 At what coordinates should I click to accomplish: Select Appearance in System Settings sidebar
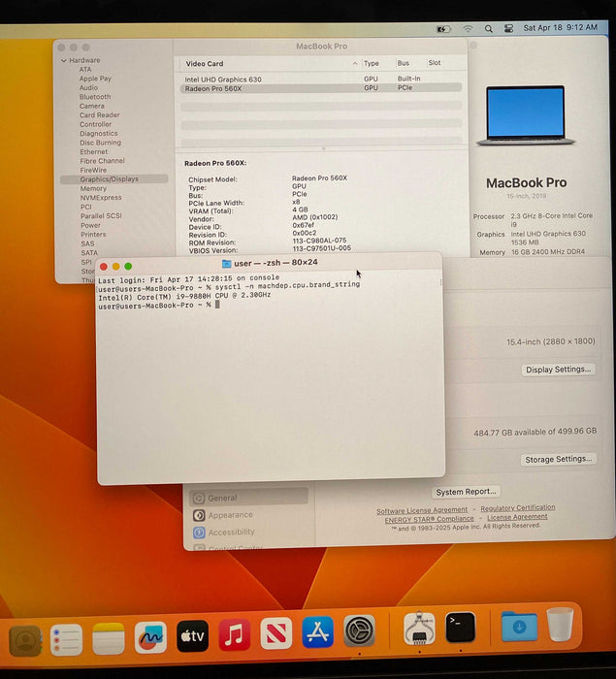230,515
